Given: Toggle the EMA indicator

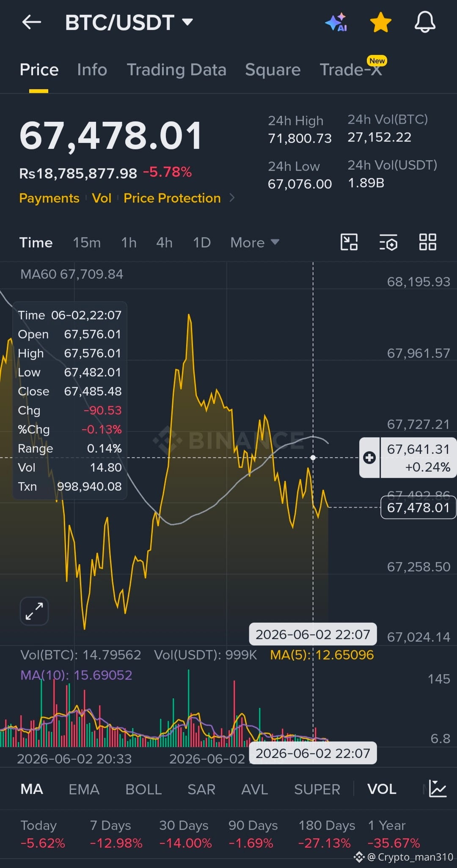Looking at the screenshot, I should 84,789.
